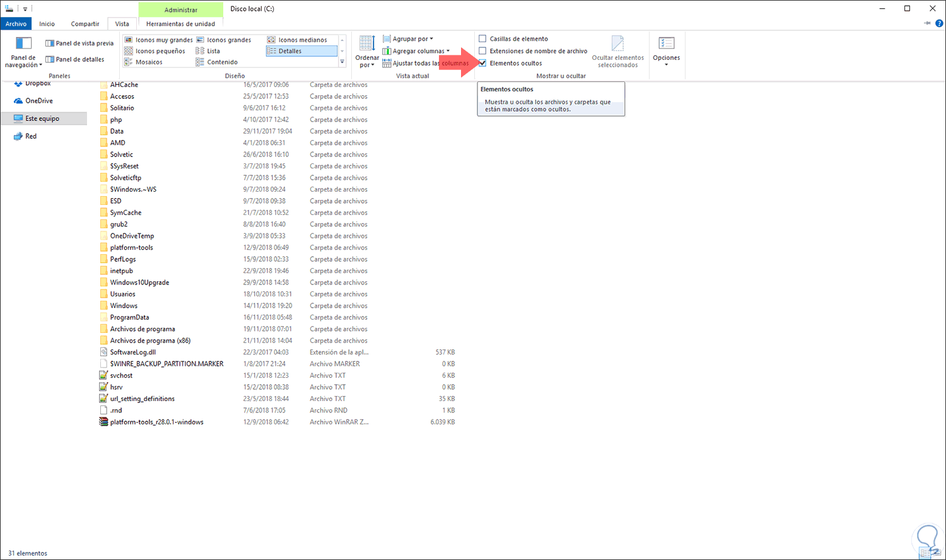Click Ajustar todas las columnas
The width and height of the screenshot is (946, 560).
coord(426,63)
